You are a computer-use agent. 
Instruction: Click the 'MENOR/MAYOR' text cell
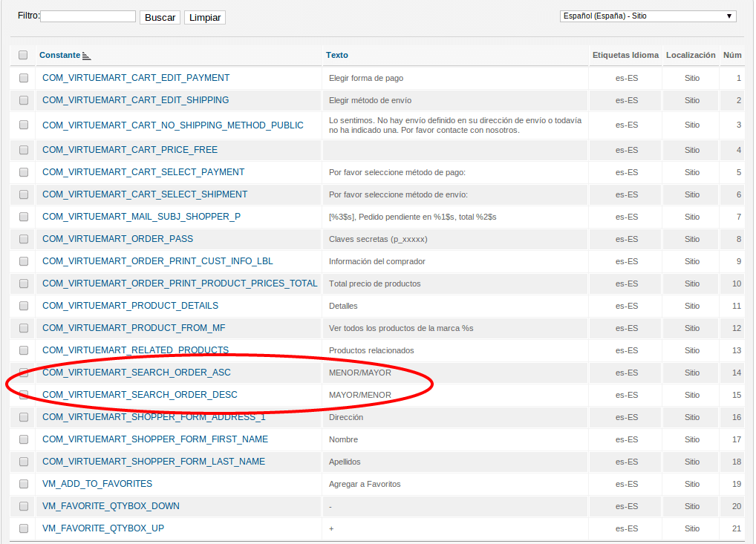360,373
